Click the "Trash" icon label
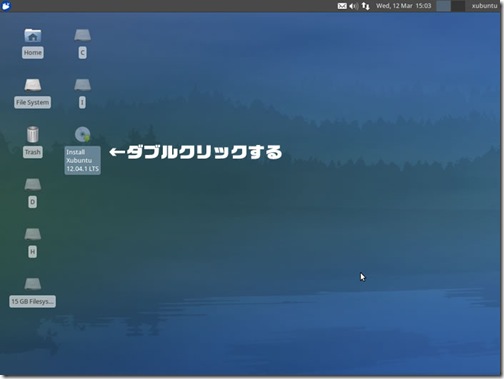This screenshot has height=379, width=504. [33, 152]
